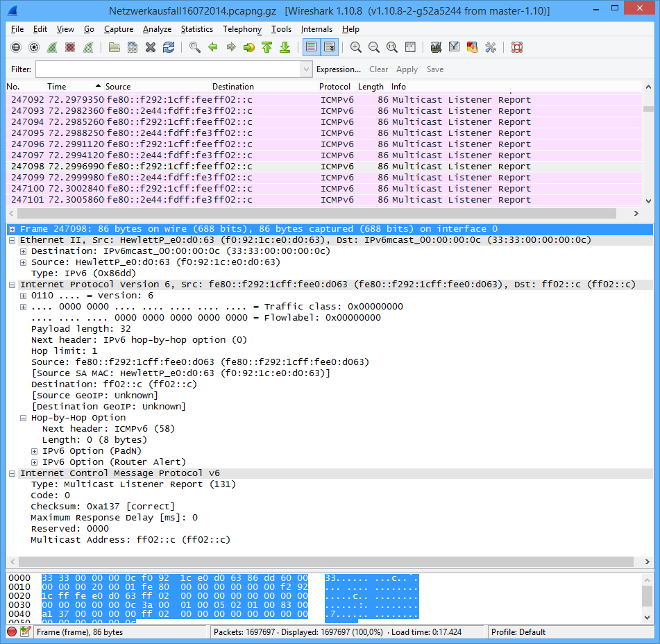Open the Capture menu

[x=119, y=29]
